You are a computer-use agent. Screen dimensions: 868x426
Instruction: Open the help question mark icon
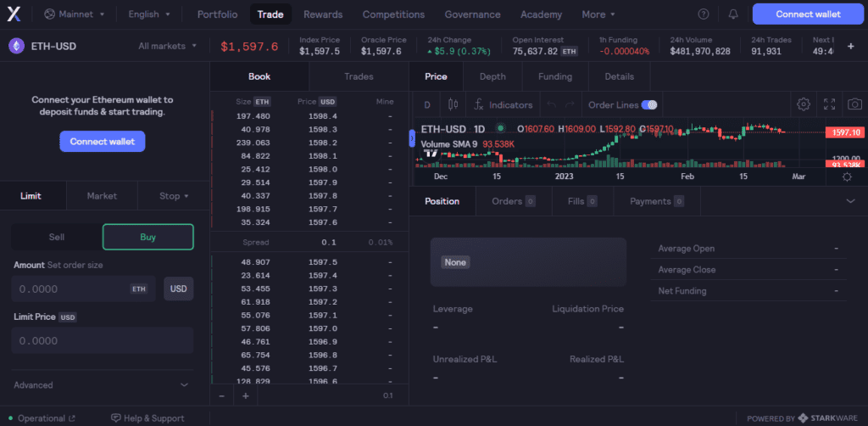(703, 14)
